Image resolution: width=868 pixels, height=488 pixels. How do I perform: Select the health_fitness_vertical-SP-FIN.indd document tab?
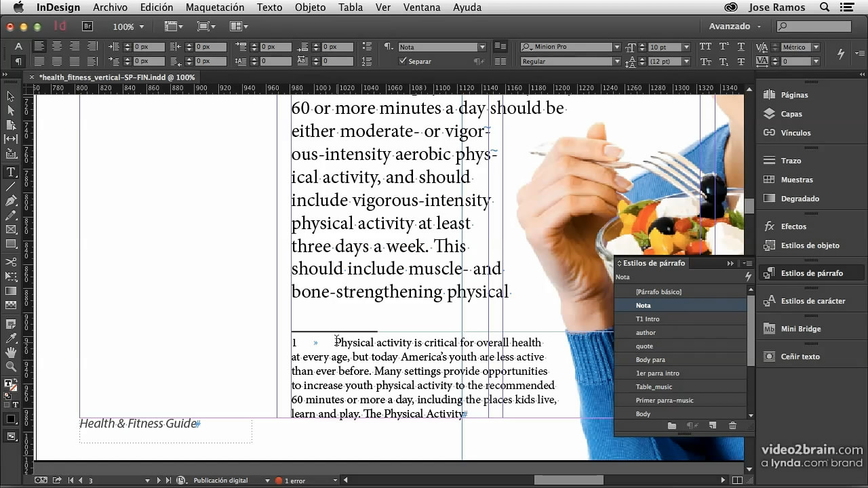pos(117,77)
